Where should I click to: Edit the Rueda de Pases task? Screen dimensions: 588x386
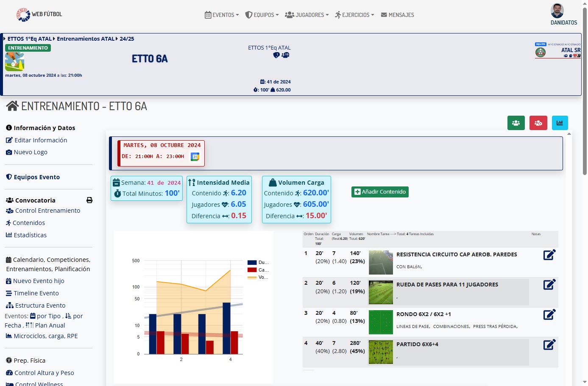point(549,284)
